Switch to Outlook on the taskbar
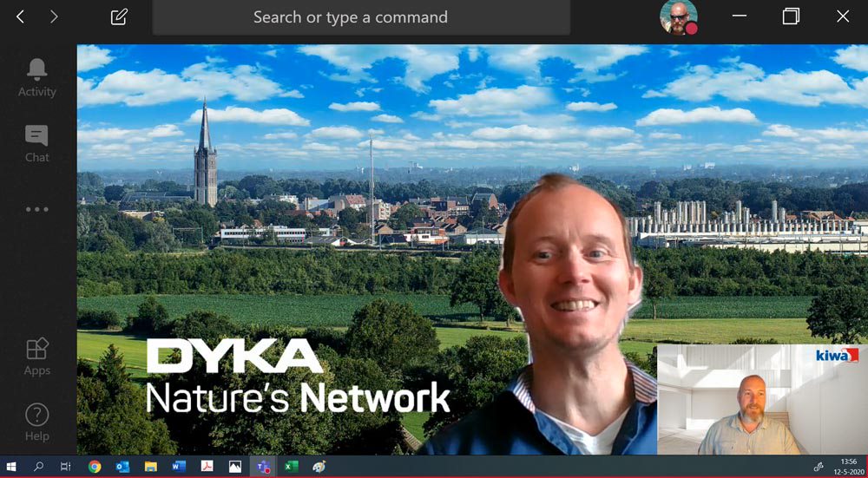This screenshot has width=868, height=478. coord(122,467)
